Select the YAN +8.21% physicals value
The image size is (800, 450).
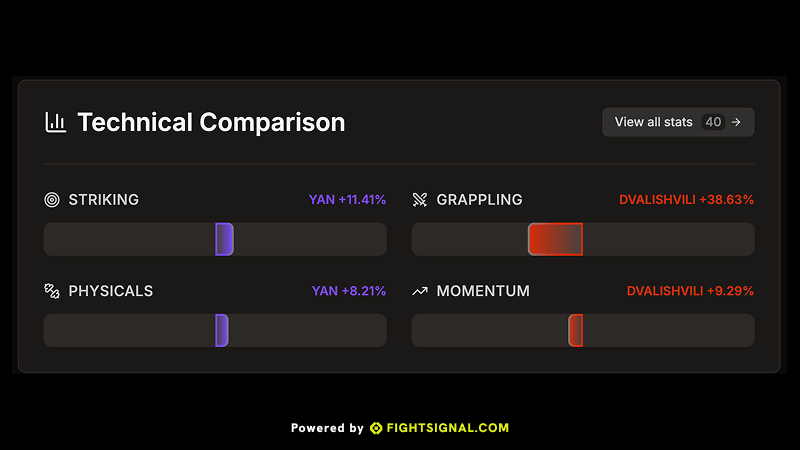[x=349, y=291]
